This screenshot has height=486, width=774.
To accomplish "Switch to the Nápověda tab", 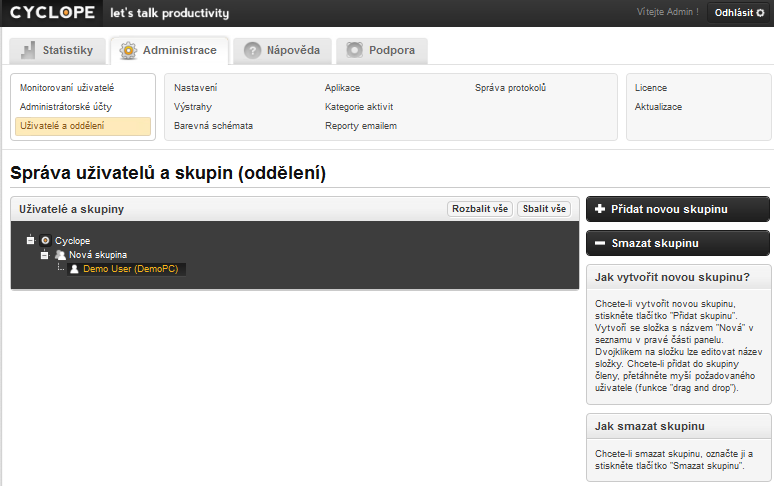I will coord(282,51).
